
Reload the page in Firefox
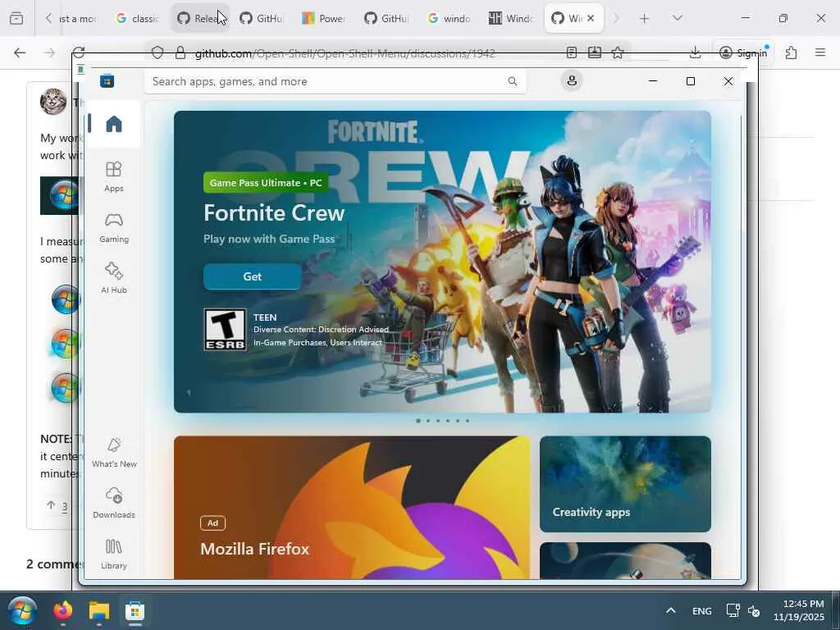pyautogui.click(x=79, y=52)
